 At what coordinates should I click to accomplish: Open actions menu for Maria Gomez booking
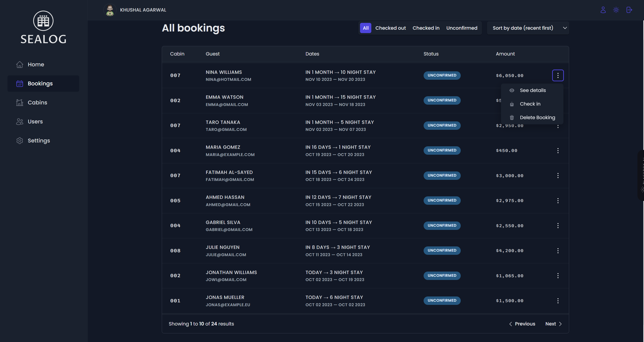[x=558, y=151]
